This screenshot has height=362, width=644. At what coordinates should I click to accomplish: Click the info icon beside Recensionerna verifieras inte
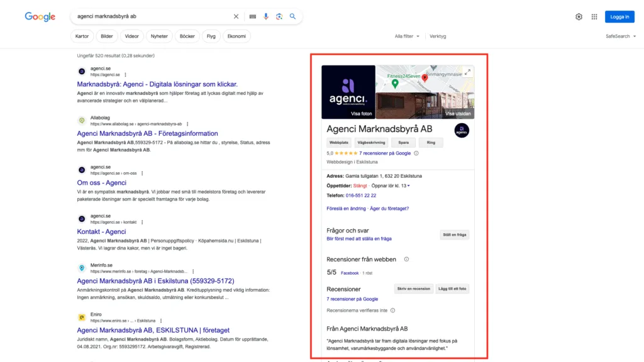click(392, 310)
